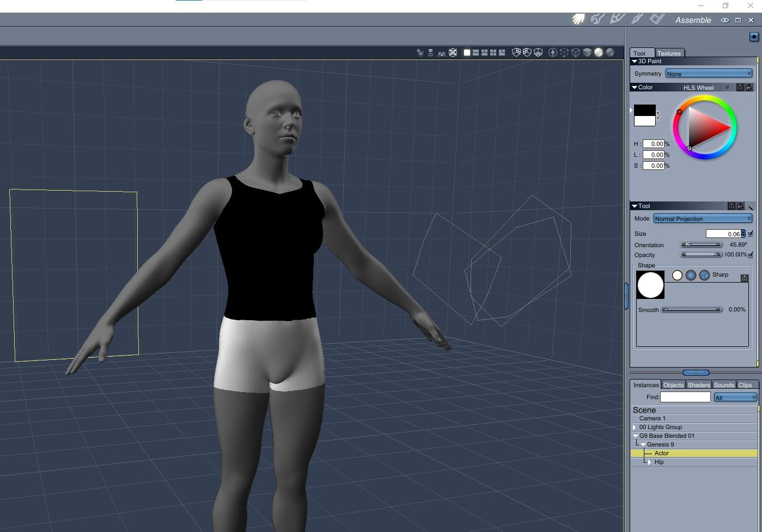
Task: Toggle the checkbox next to Size
Action: (751, 234)
